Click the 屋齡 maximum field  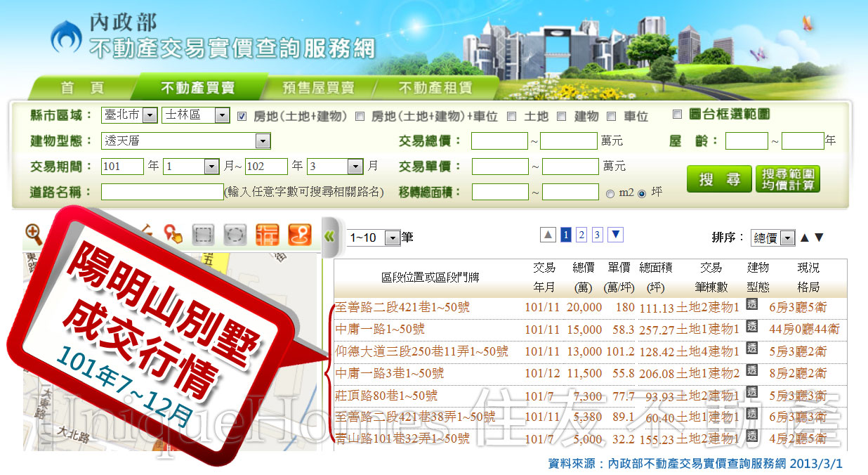click(803, 141)
